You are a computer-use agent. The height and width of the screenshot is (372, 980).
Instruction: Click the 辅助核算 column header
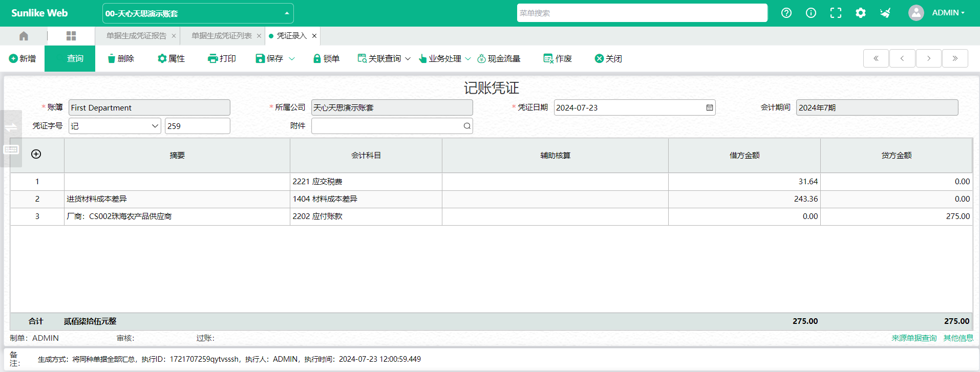tap(555, 156)
